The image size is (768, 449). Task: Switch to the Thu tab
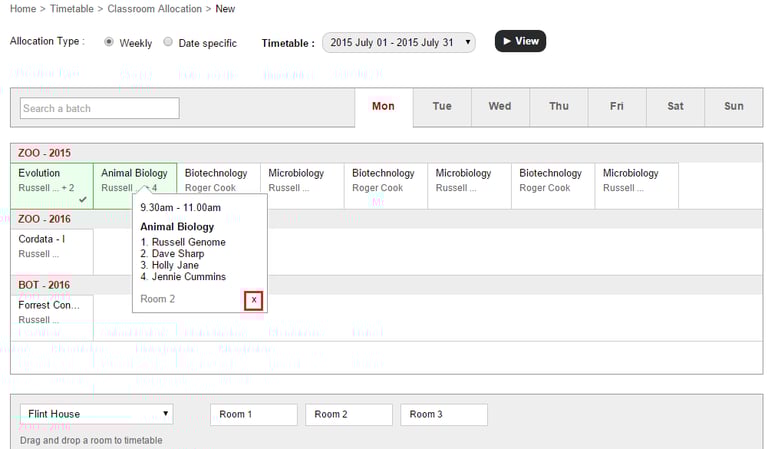[559, 106]
